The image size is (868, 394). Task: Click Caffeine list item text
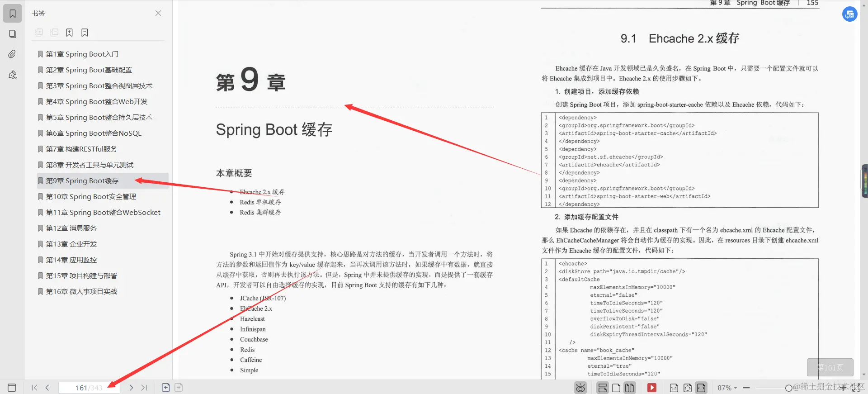pos(251,360)
